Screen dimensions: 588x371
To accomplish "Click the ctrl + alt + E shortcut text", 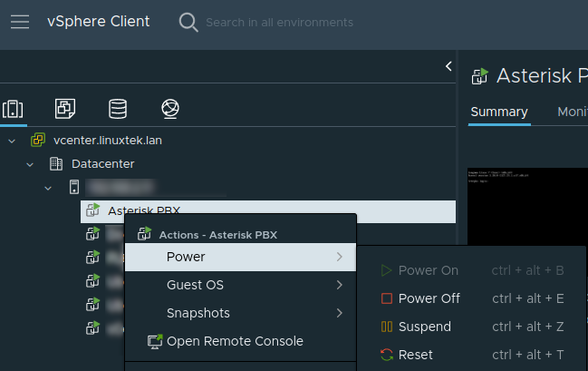I will pyautogui.click(x=528, y=298).
